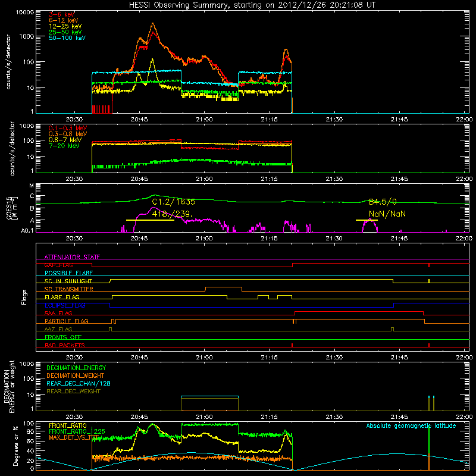Select the MAX_DET_VS_TOT legend label
The image size is (476, 476).
click(74, 437)
